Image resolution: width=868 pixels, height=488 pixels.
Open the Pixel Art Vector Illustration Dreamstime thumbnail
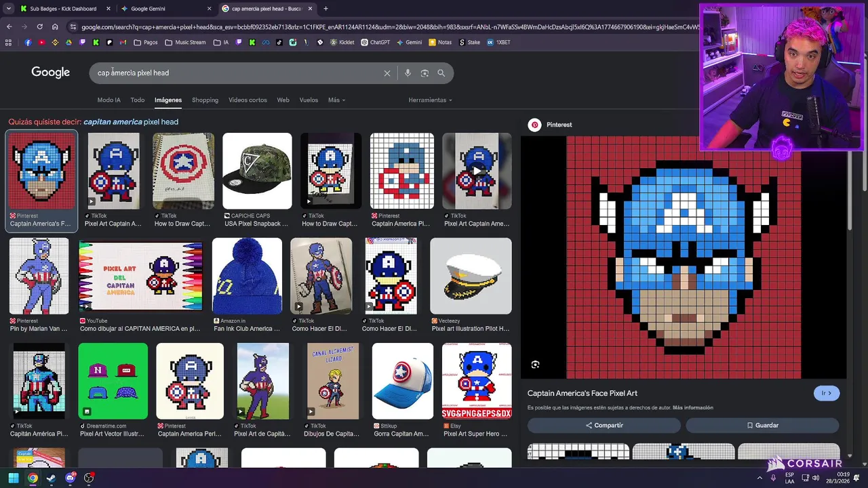113,381
